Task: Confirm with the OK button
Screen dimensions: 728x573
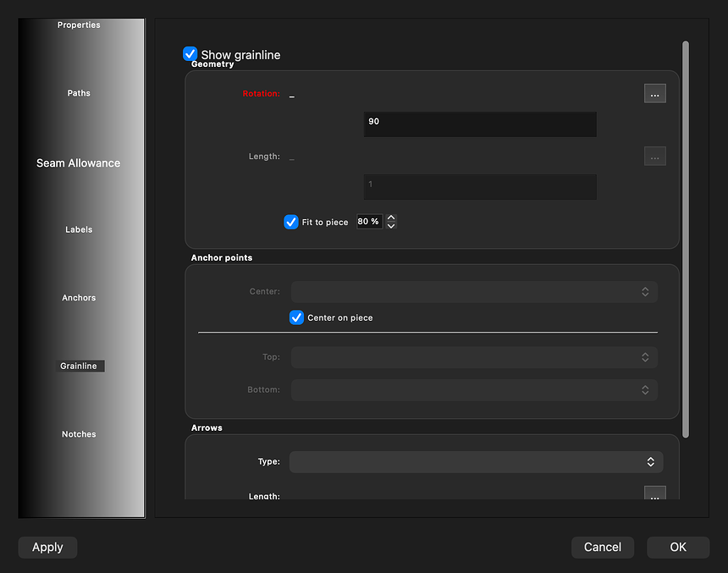Action: (x=678, y=547)
